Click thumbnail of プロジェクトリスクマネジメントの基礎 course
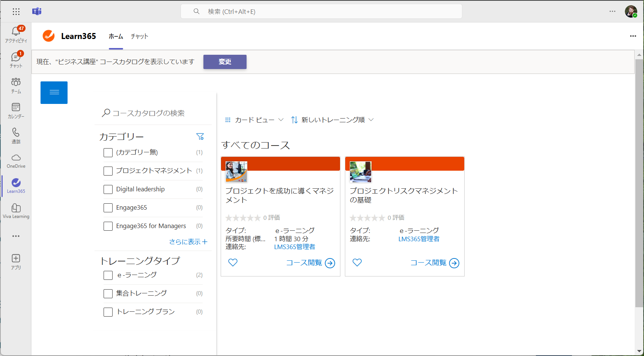 tap(361, 172)
